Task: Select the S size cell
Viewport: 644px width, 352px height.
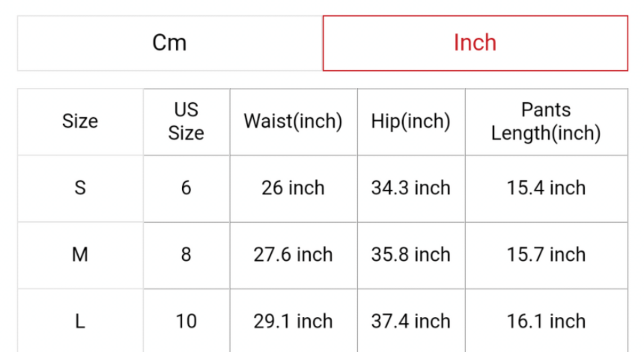Action: coord(80,188)
